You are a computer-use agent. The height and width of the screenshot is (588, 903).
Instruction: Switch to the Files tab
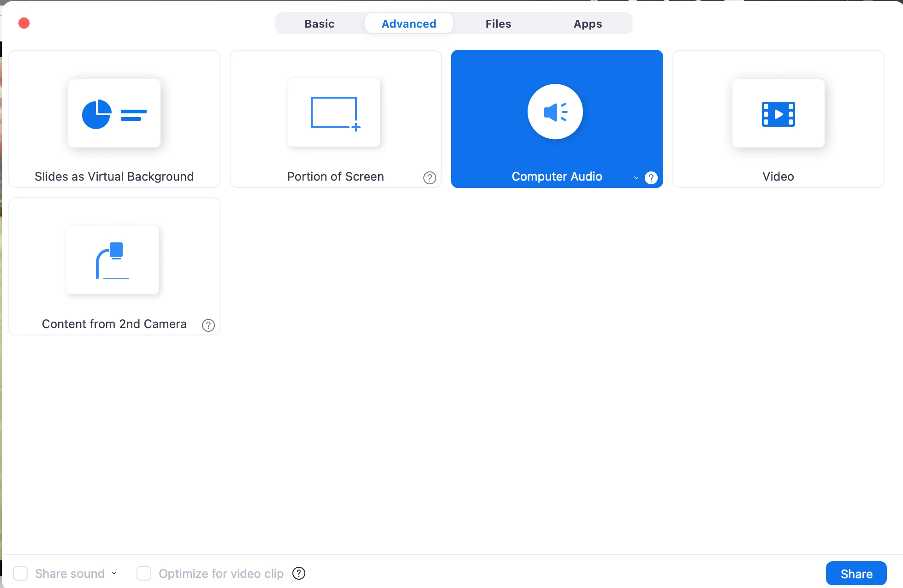coord(498,24)
